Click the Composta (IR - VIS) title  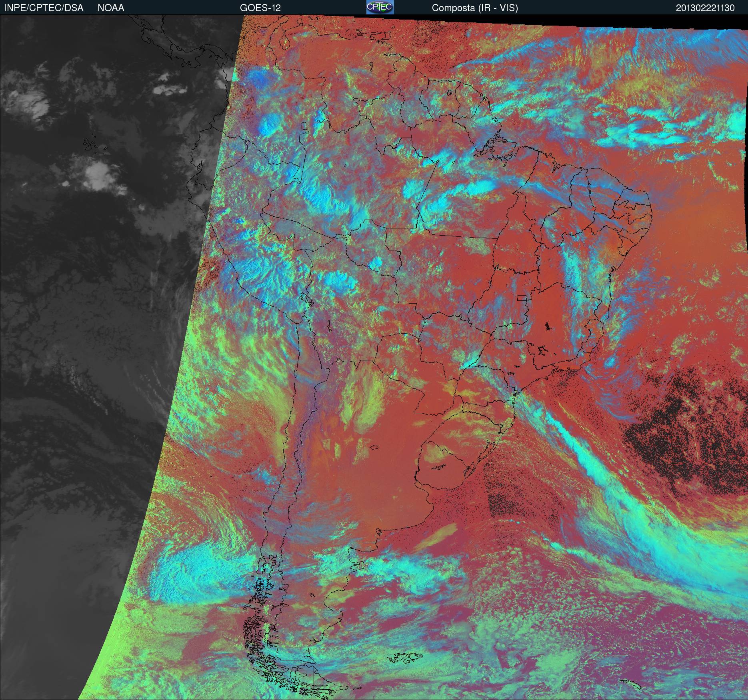[x=475, y=8]
